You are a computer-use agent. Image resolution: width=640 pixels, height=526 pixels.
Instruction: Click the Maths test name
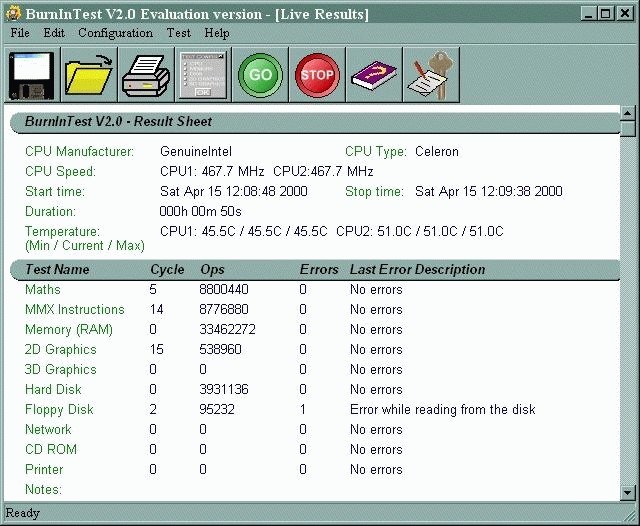(42, 289)
